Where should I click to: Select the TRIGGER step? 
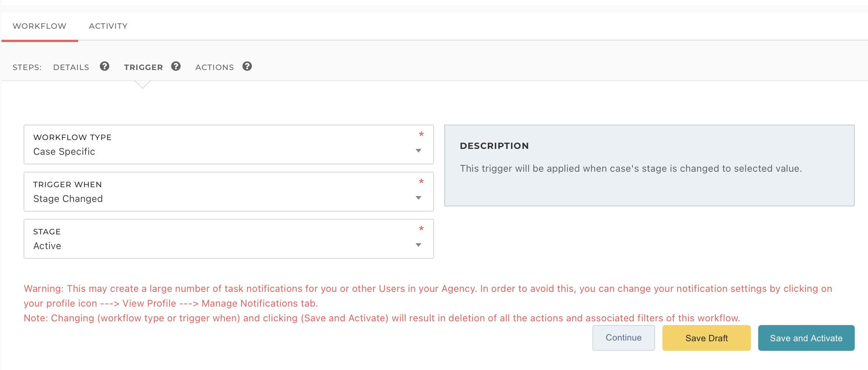143,67
